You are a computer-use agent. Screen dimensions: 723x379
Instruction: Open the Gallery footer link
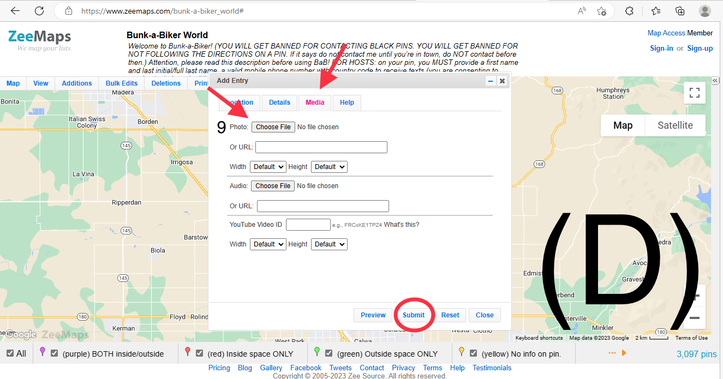coord(271,367)
